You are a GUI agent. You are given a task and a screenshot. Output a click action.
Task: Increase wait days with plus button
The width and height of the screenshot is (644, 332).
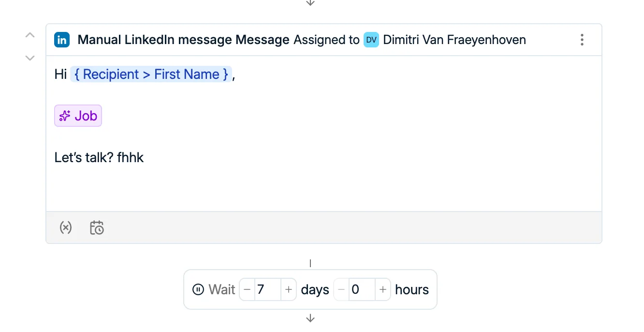(x=289, y=289)
